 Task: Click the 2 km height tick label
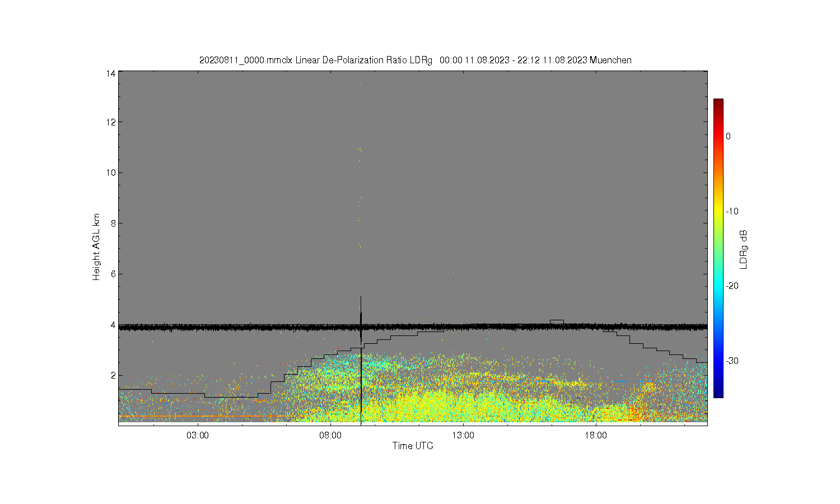[x=113, y=375]
